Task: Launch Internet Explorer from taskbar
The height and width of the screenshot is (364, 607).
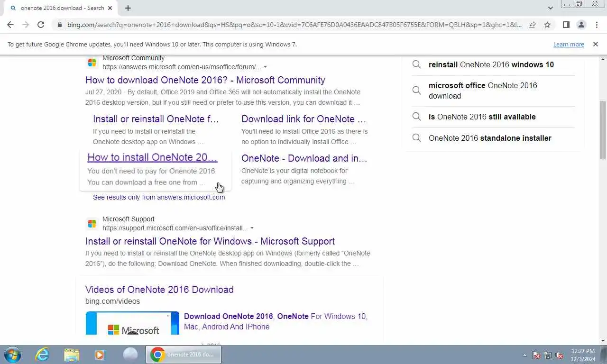Action: (42, 355)
